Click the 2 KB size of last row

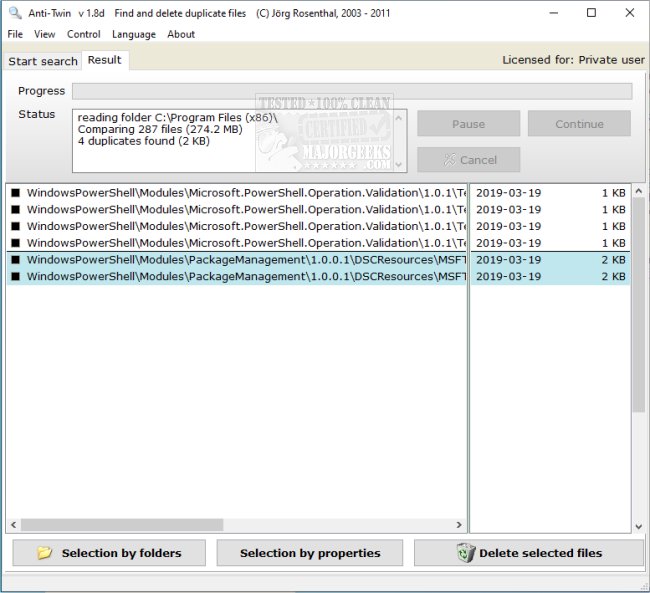[614, 276]
